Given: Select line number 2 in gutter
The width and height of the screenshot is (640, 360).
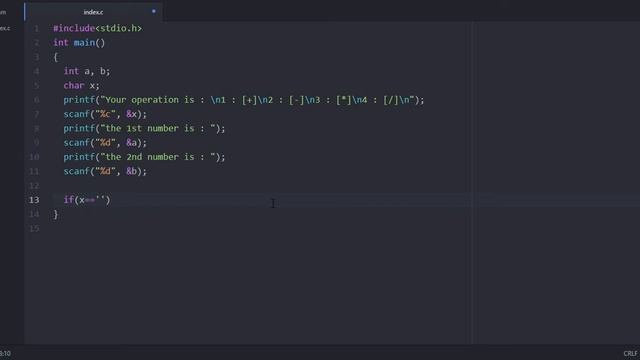Looking at the screenshot, I should [36, 42].
